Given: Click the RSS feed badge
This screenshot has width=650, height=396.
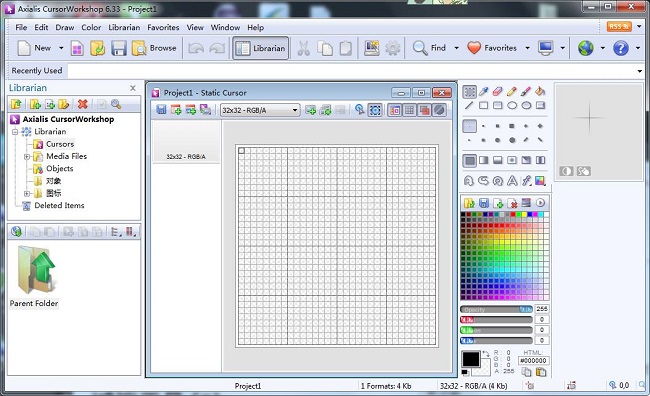Looking at the screenshot, I should click(x=619, y=27).
